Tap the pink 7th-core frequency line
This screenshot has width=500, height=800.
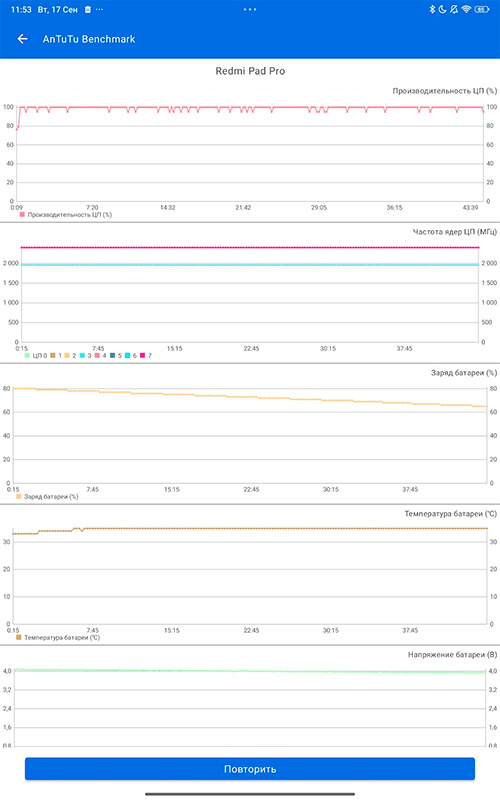click(250, 247)
